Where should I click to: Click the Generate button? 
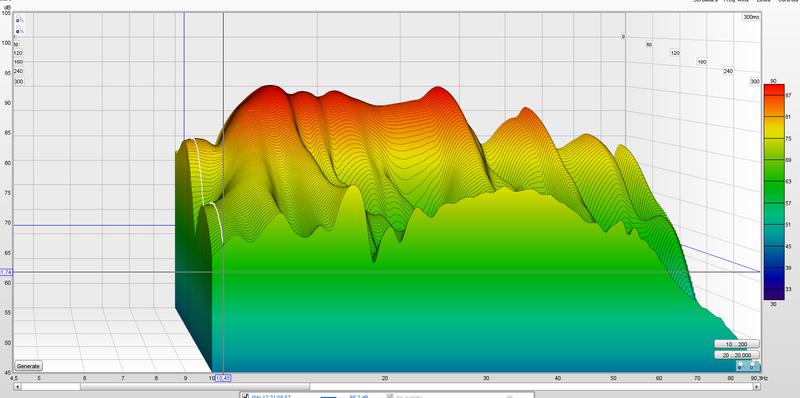pos(28,366)
